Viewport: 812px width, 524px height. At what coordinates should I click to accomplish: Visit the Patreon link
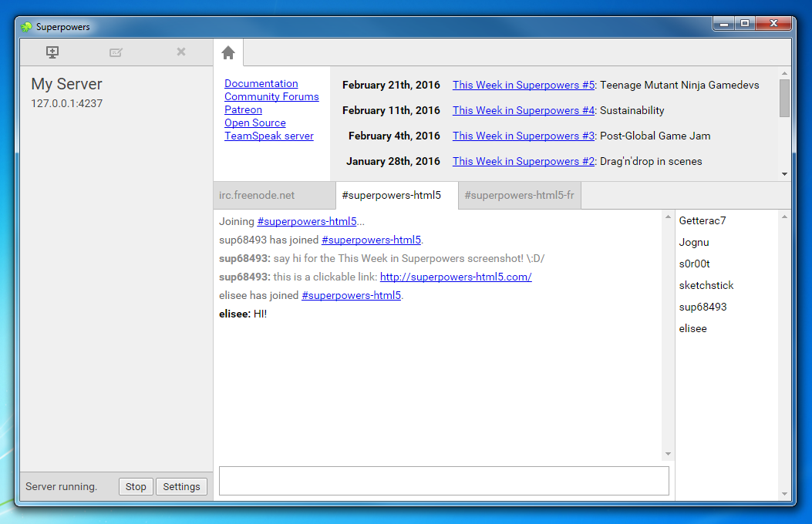[243, 109]
